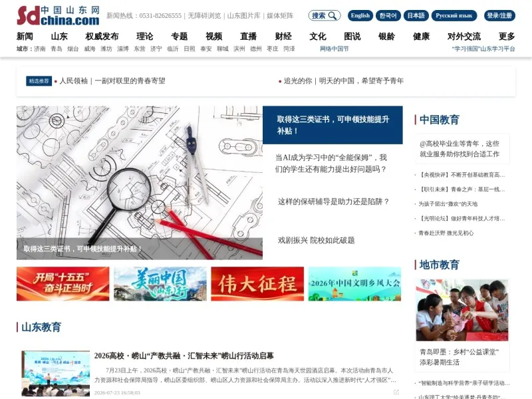Open the 媒体矩阵 link

coord(280,15)
